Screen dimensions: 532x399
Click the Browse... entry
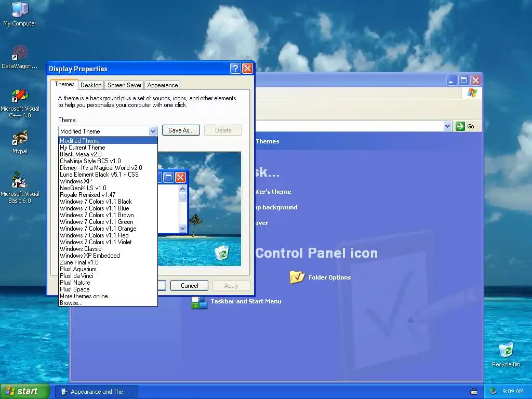[108, 303]
